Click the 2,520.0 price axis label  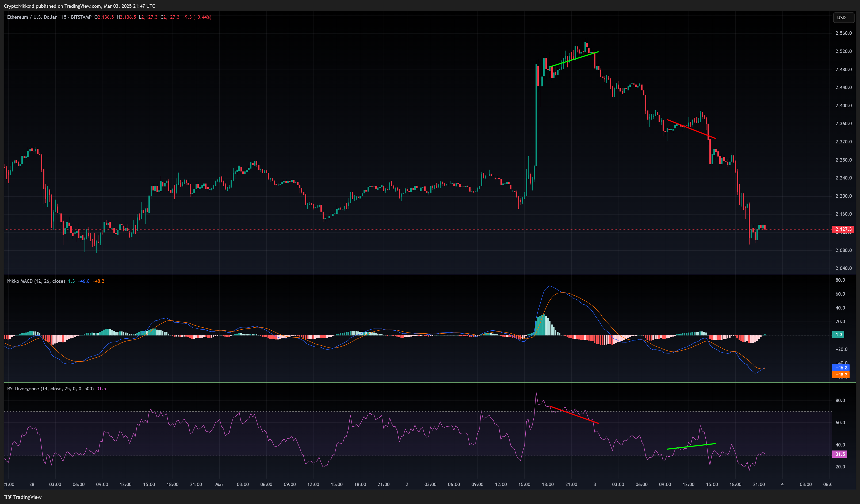844,51
